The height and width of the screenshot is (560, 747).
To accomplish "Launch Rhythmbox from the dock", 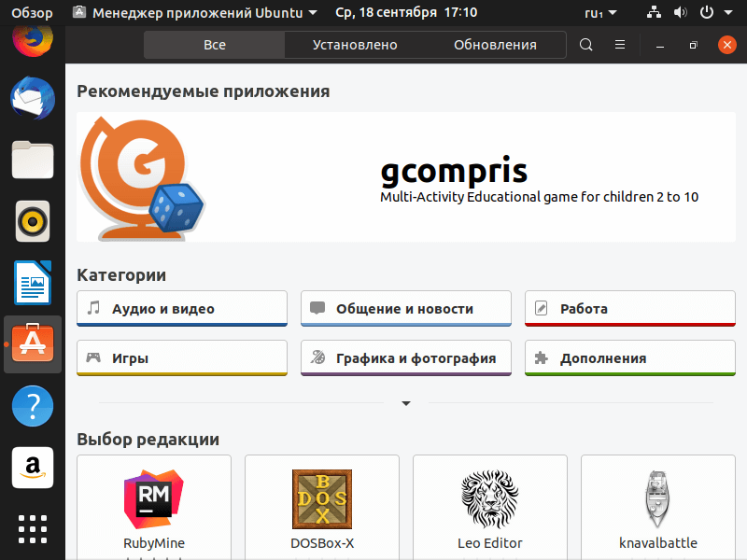I will [33, 221].
